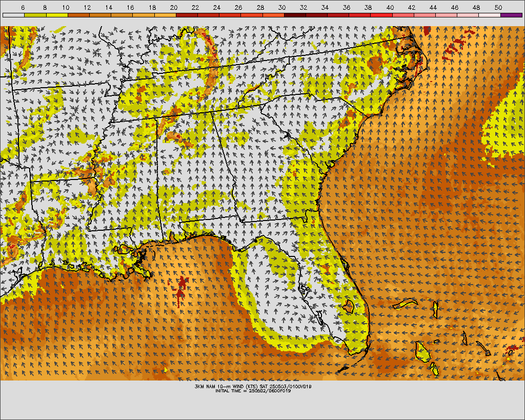The image size is (525, 420).
Task: Pick the 34–36 knots legend swatch
Action: click(338, 15)
